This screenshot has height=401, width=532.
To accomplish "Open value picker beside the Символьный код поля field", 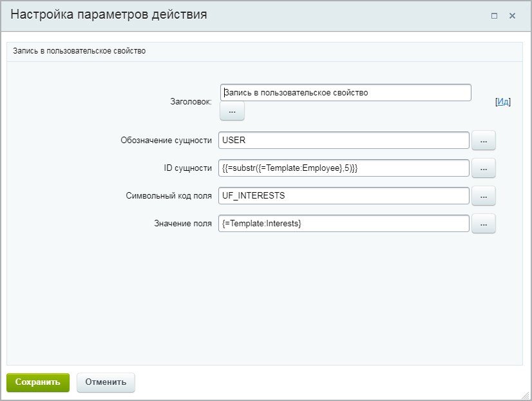I will (484, 196).
